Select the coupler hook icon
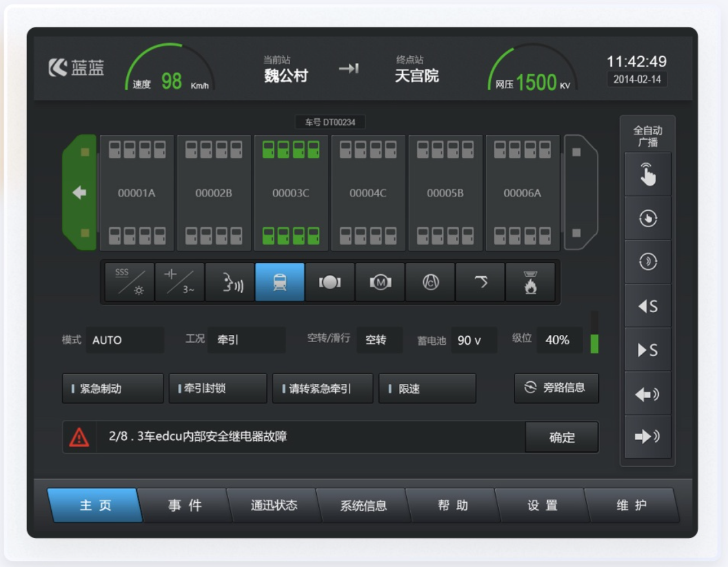 [x=479, y=282]
